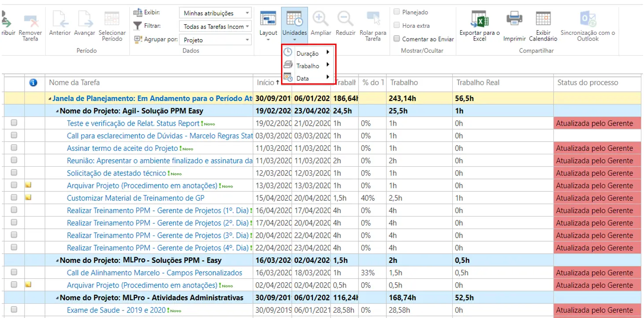Viewport: 644px width, 318px height.
Task: Click Sincronização com o Outlook icon
Action: pyautogui.click(x=588, y=19)
